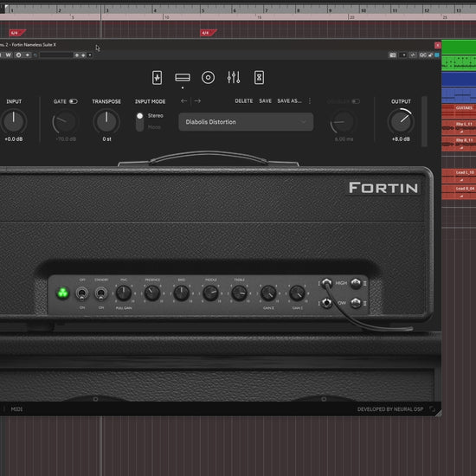476x476 pixels.
Task: Select the Lead R_04 audio clip
Action: click(x=459, y=192)
